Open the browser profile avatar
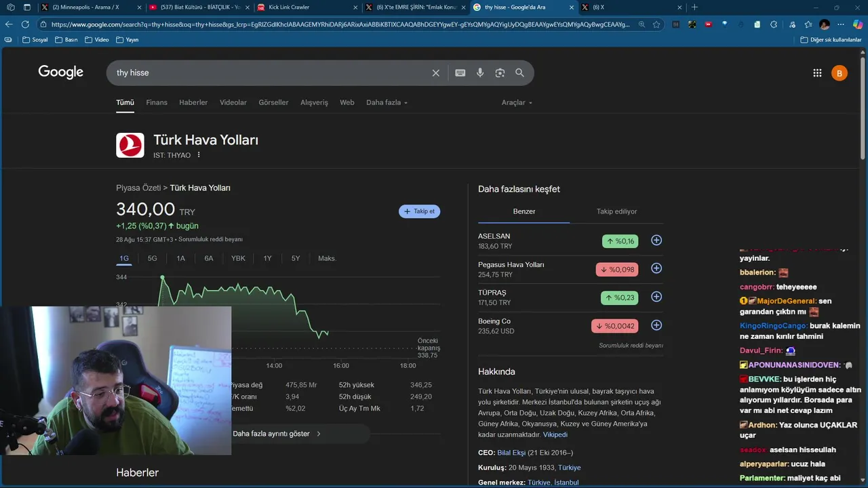The height and width of the screenshot is (488, 868). 825,24
